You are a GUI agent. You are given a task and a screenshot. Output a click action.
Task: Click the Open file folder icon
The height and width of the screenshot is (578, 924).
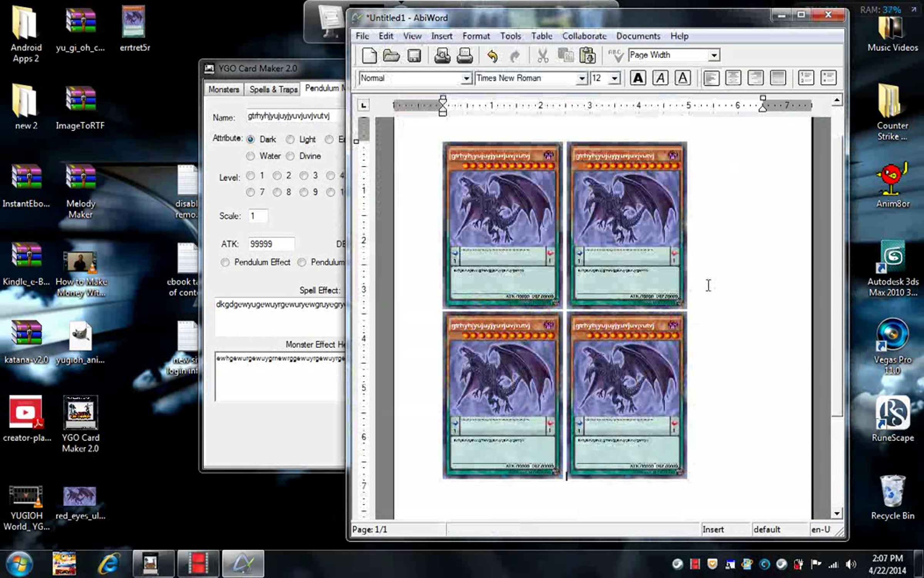(391, 55)
